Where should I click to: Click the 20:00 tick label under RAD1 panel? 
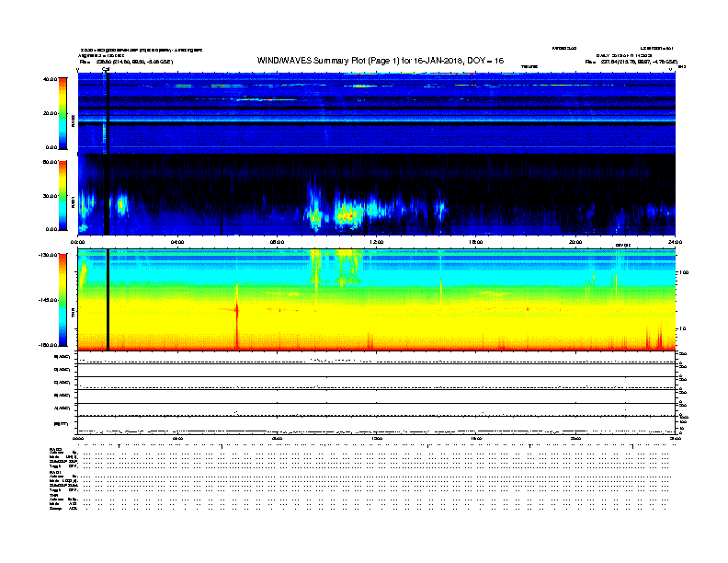pyautogui.click(x=575, y=242)
